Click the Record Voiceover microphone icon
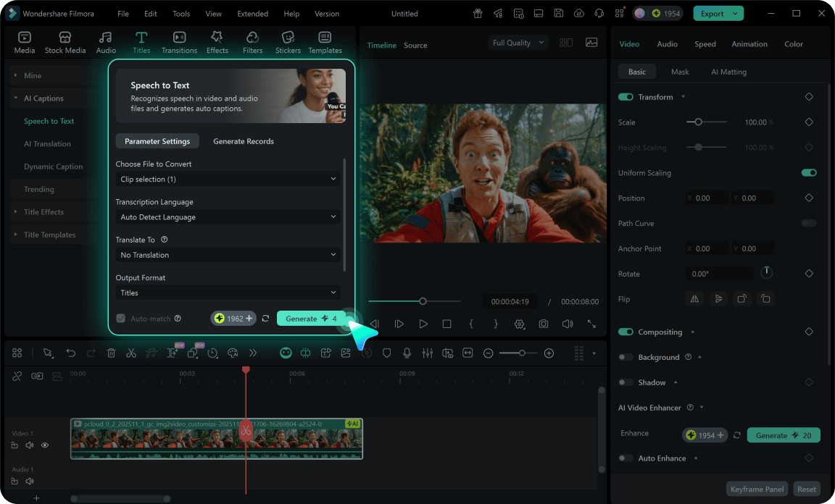The height and width of the screenshot is (504, 835). pos(407,353)
